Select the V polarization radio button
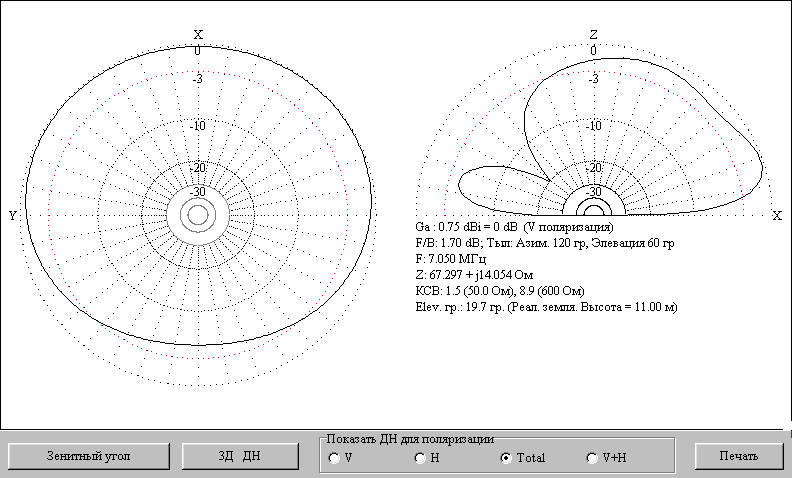 coord(334,458)
